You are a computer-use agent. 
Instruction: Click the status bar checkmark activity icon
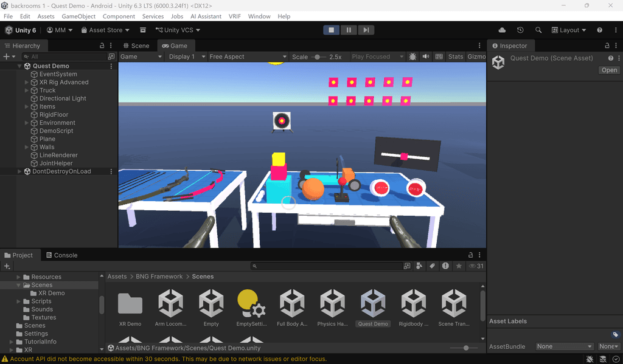(616, 359)
